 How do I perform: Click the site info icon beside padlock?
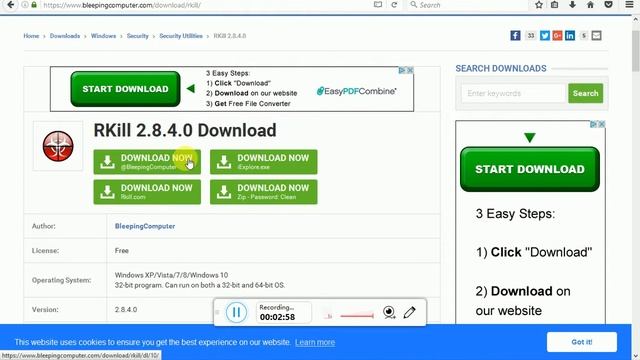point(25,5)
